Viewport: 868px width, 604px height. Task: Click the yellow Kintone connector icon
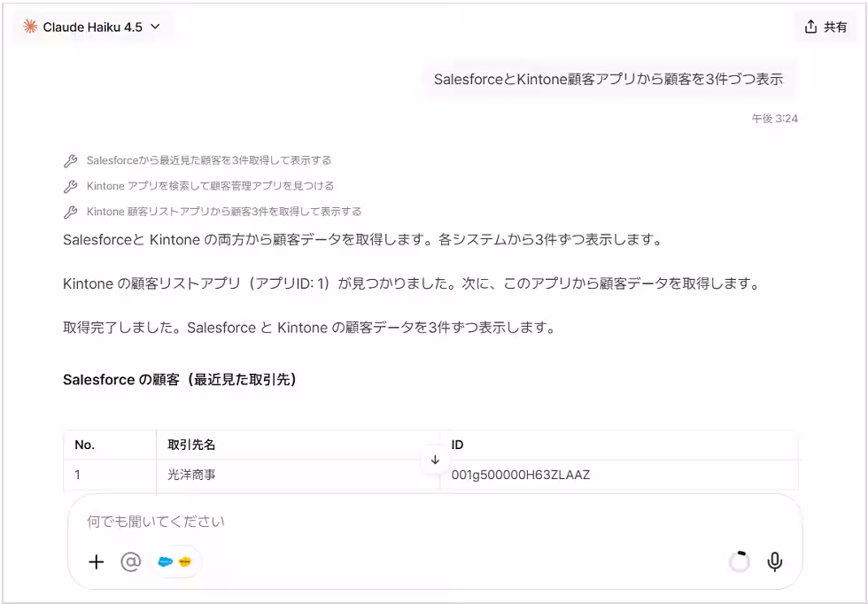pyautogui.click(x=185, y=561)
